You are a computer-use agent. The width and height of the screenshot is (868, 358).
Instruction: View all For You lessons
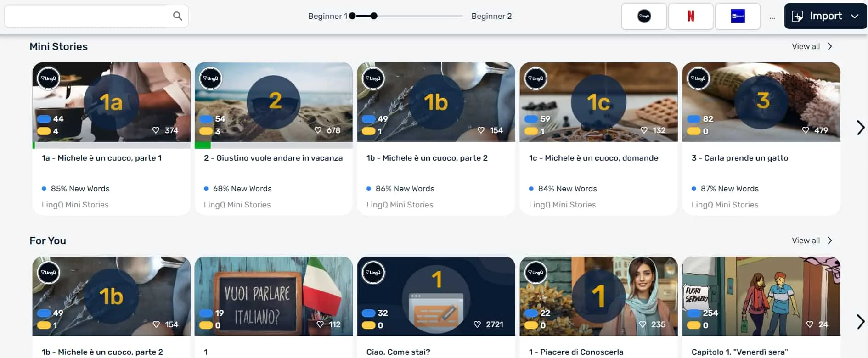[812, 241]
